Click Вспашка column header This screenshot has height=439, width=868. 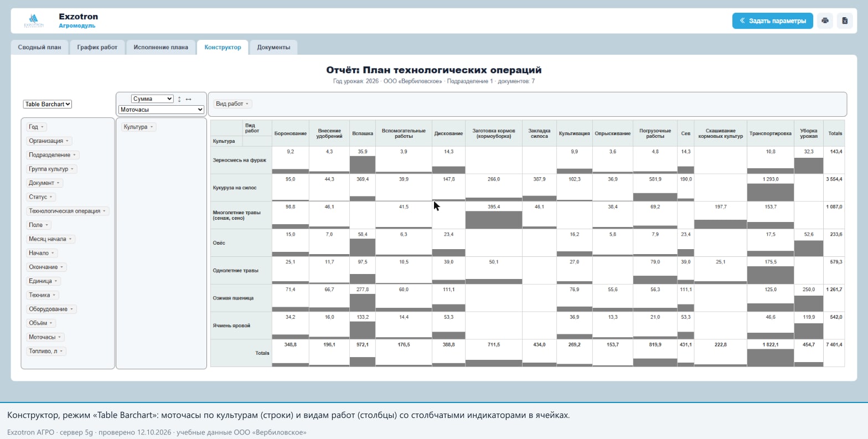(x=363, y=133)
